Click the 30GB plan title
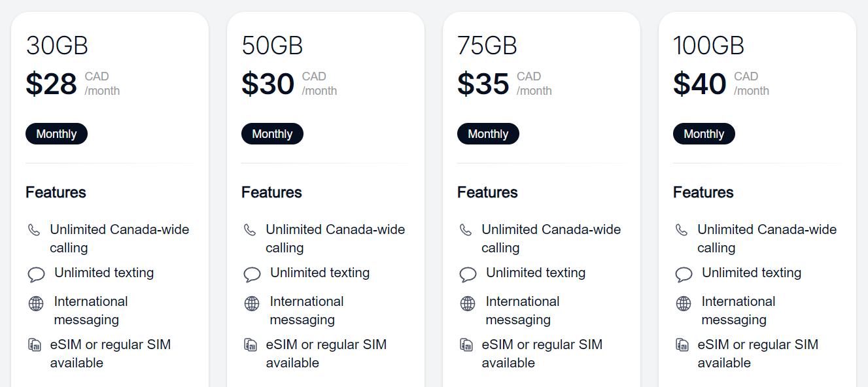868x387 pixels. click(57, 46)
